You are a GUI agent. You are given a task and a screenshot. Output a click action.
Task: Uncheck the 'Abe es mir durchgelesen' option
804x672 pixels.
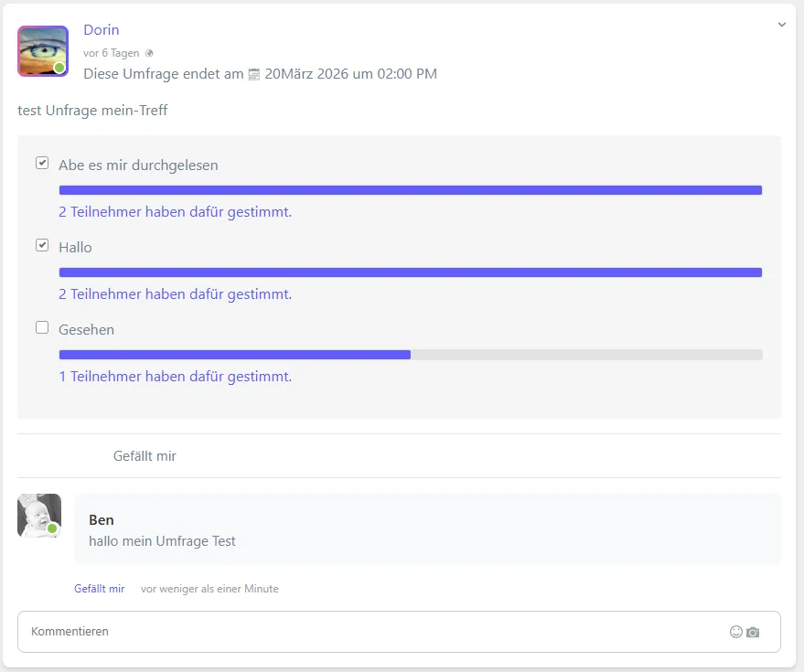coord(42,164)
